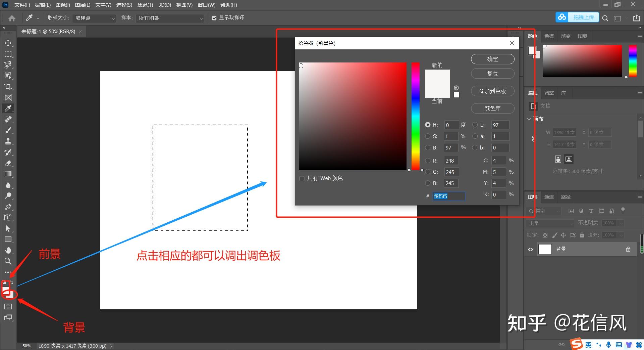Image resolution: width=644 pixels, height=350 pixels.
Task: Select the Eraser tool
Action: click(8, 163)
